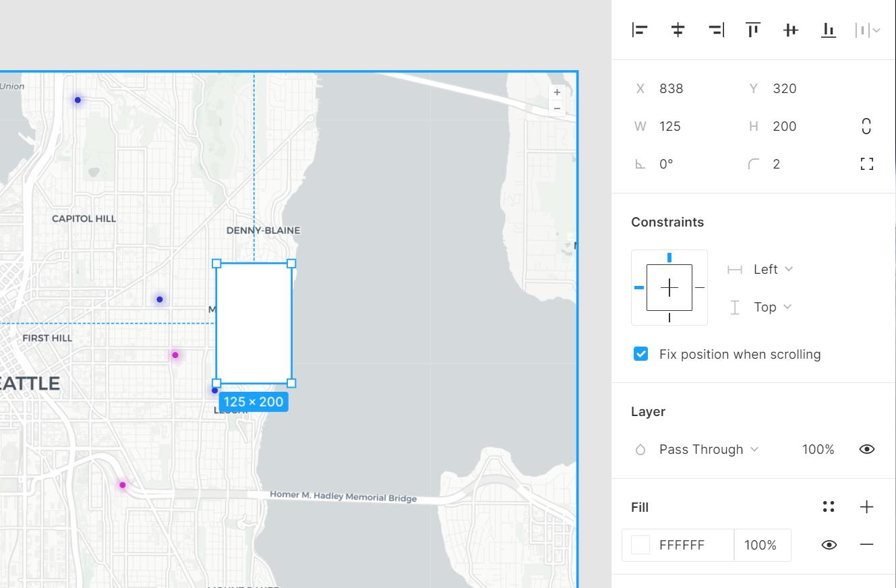Click align horizontal centers icon
The width and height of the screenshot is (896, 588).
[x=678, y=30]
